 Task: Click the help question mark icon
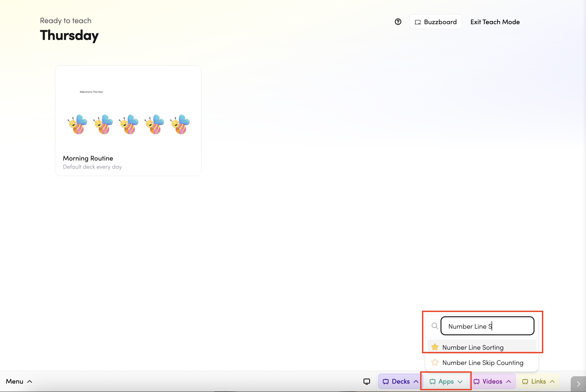pos(398,22)
